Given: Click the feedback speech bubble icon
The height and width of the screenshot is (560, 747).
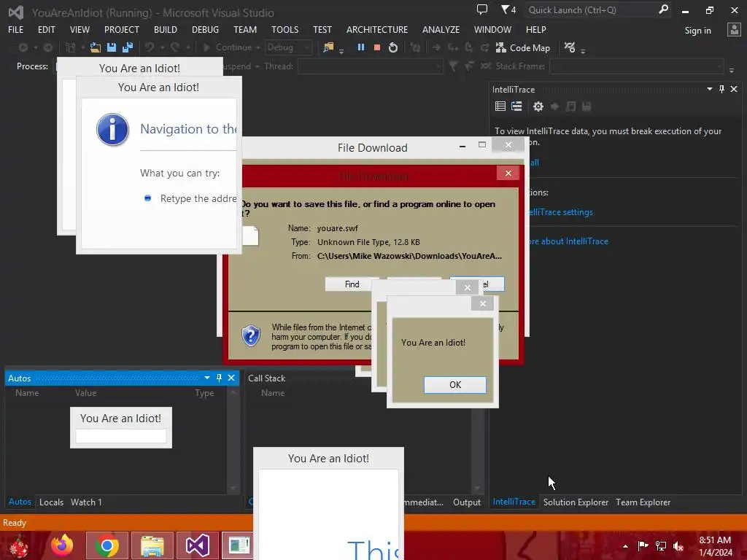Looking at the screenshot, I should [x=482, y=9].
